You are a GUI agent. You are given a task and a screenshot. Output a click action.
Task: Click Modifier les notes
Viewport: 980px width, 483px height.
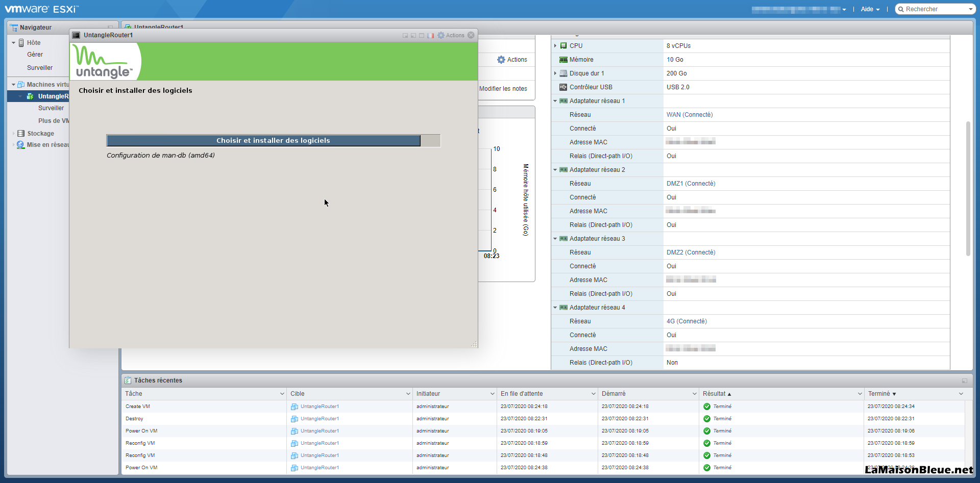point(503,89)
